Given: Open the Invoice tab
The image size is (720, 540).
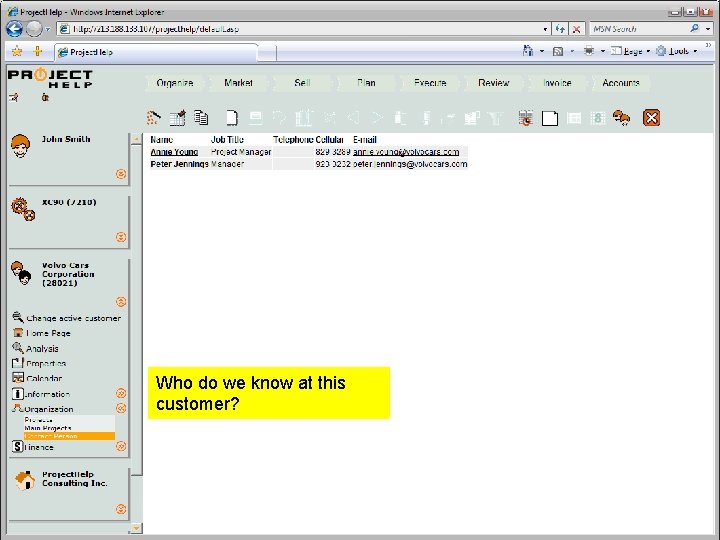Looking at the screenshot, I should pos(557,83).
